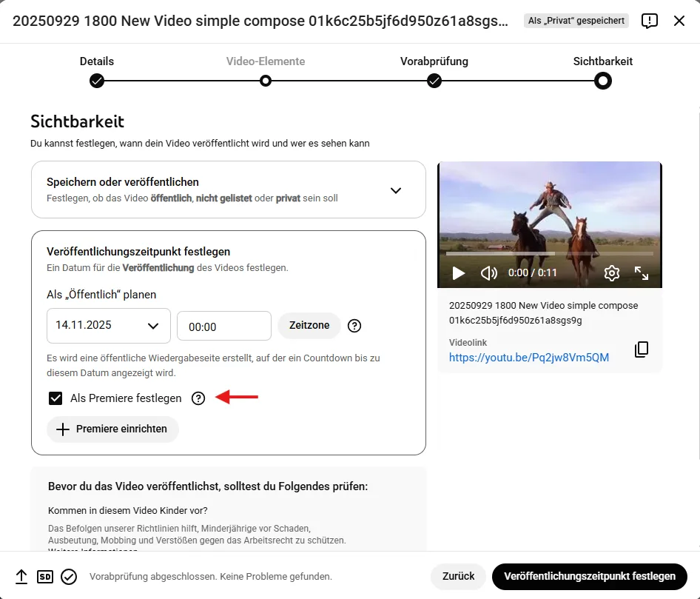The width and height of the screenshot is (700, 599).
Task: Click the 00:00 time field
Action: [x=223, y=325]
